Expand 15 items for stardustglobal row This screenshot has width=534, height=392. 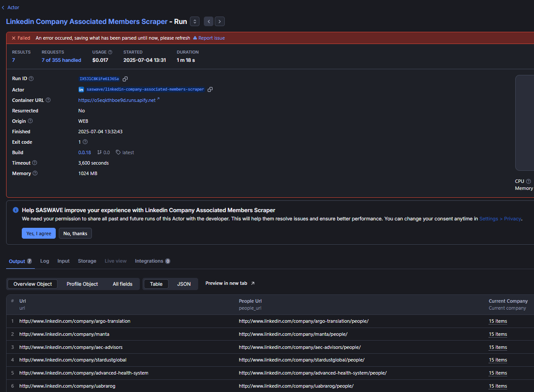click(498, 360)
